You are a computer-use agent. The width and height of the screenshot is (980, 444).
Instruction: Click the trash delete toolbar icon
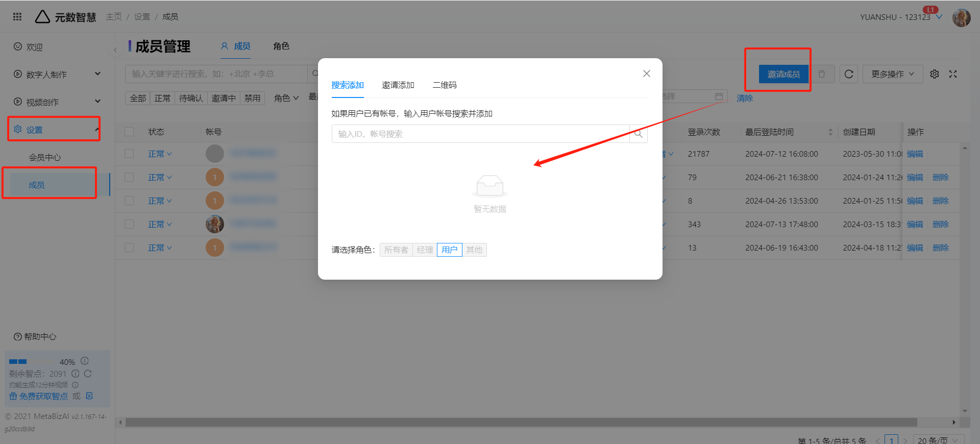pyautogui.click(x=822, y=74)
